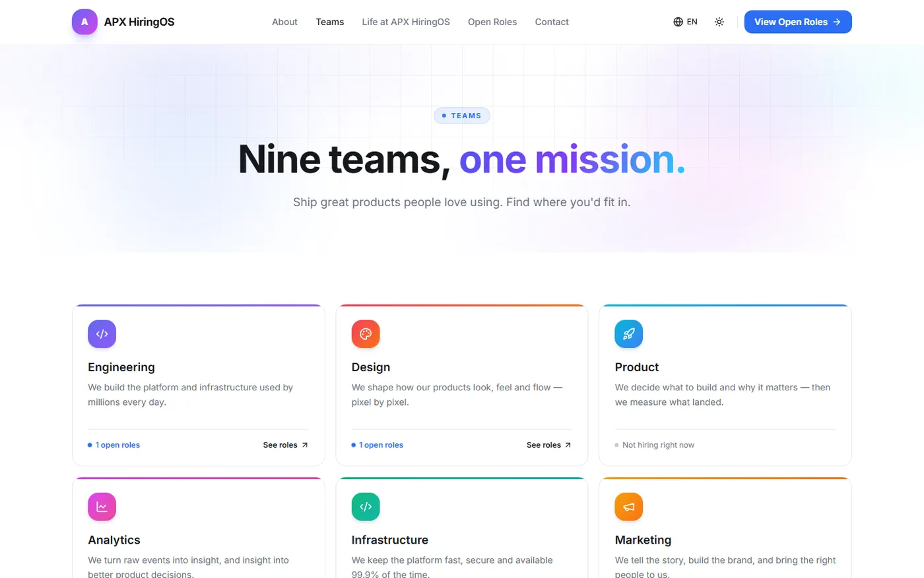Click the Engineering description about platform and infrastructure
The width and height of the screenshot is (924, 578).
pyautogui.click(x=191, y=395)
